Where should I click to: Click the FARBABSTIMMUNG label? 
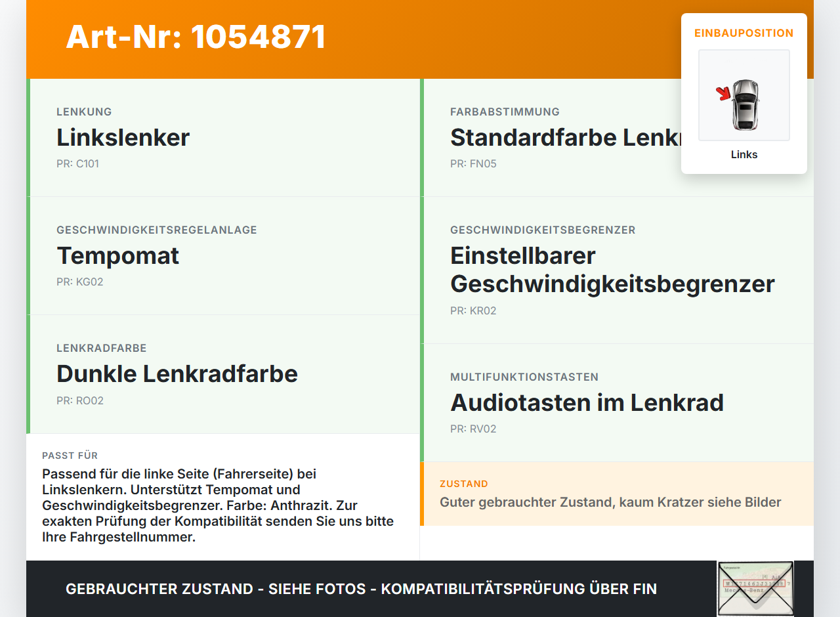[x=505, y=112]
